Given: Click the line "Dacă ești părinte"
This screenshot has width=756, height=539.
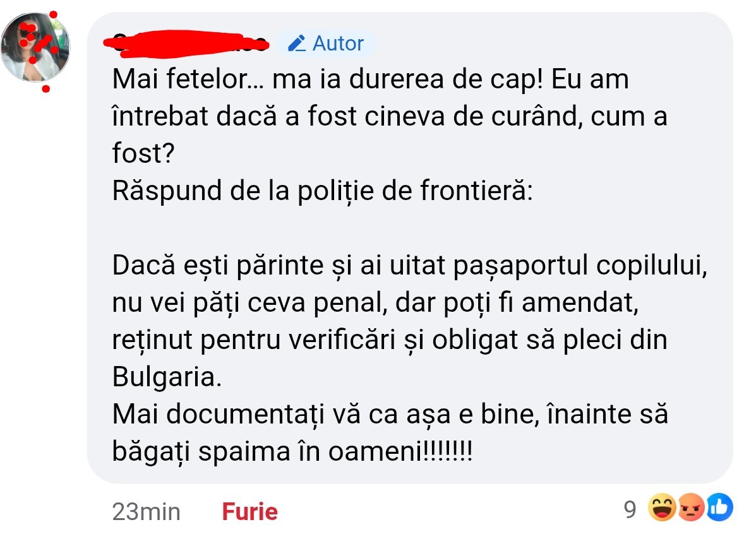Looking at the screenshot, I should tap(409, 266).
